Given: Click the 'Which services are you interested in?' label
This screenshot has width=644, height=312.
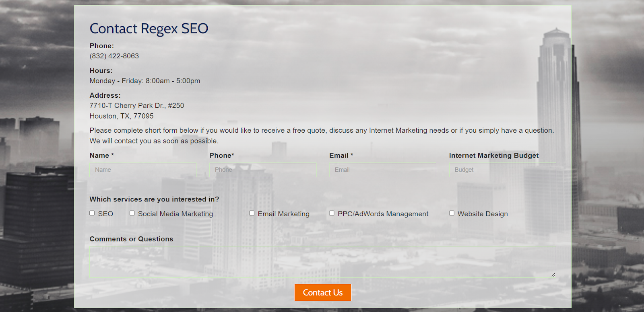Looking at the screenshot, I should pyautogui.click(x=154, y=199).
